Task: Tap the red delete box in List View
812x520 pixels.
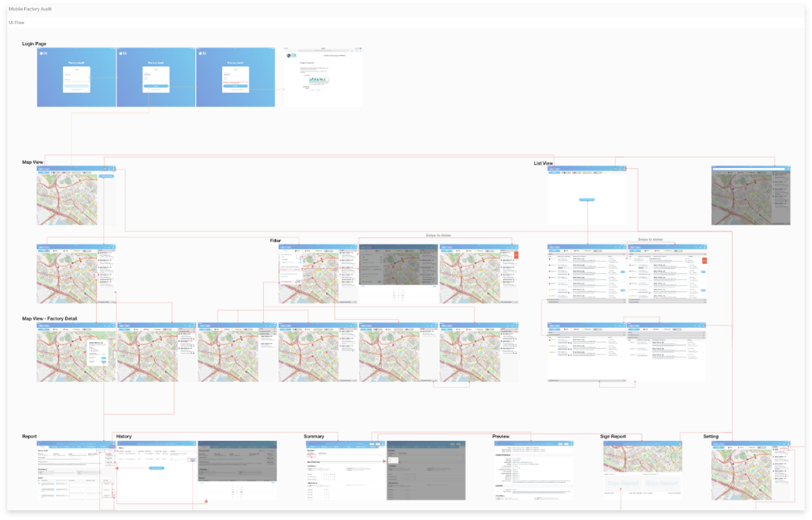Action: coord(705,260)
